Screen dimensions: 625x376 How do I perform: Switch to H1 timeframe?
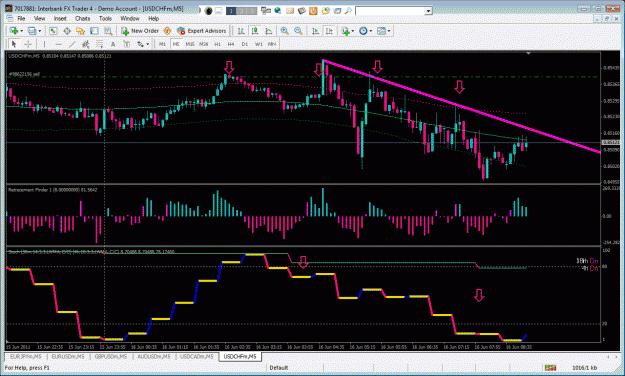(x=217, y=44)
